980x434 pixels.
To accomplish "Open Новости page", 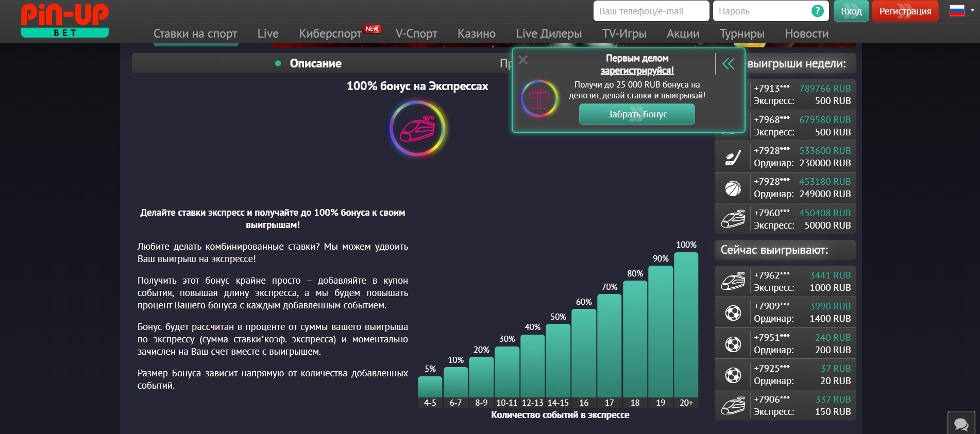I will click(x=807, y=33).
